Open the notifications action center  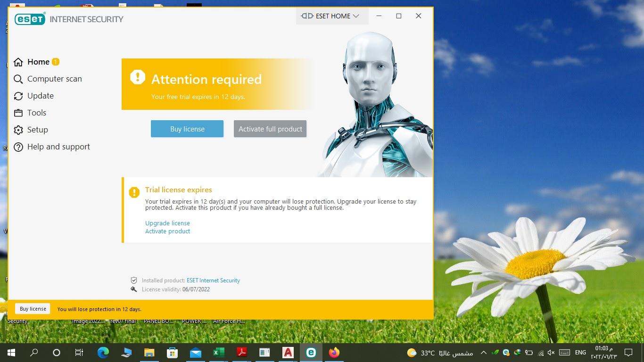628,353
